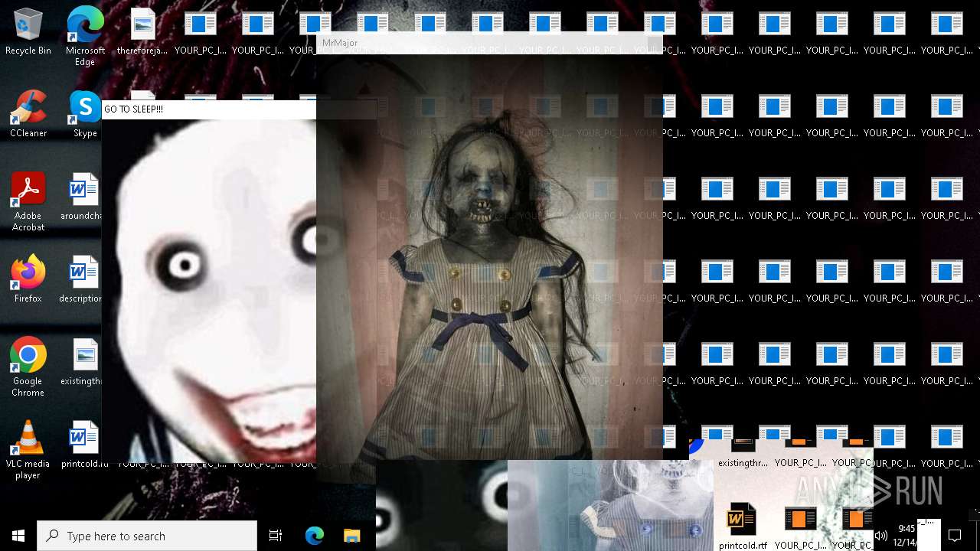The width and height of the screenshot is (980, 551).
Task: Click the MrMajor window title bar
Action: point(490,43)
